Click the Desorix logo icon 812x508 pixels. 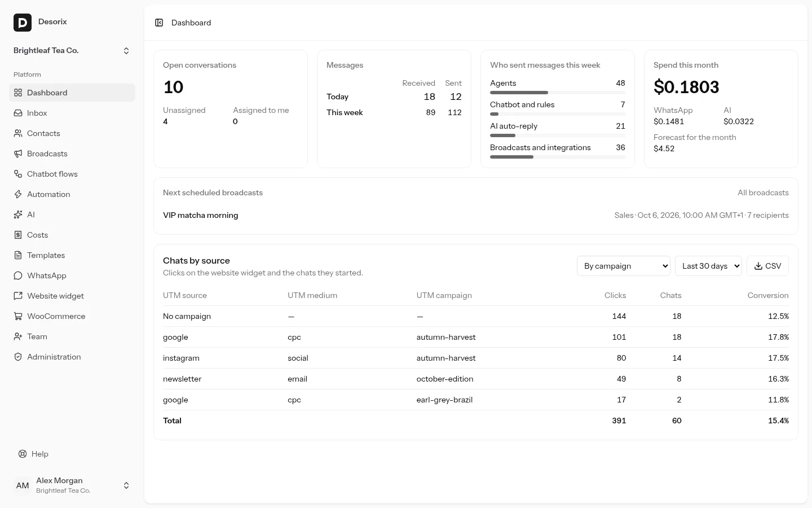tap(23, 23)
